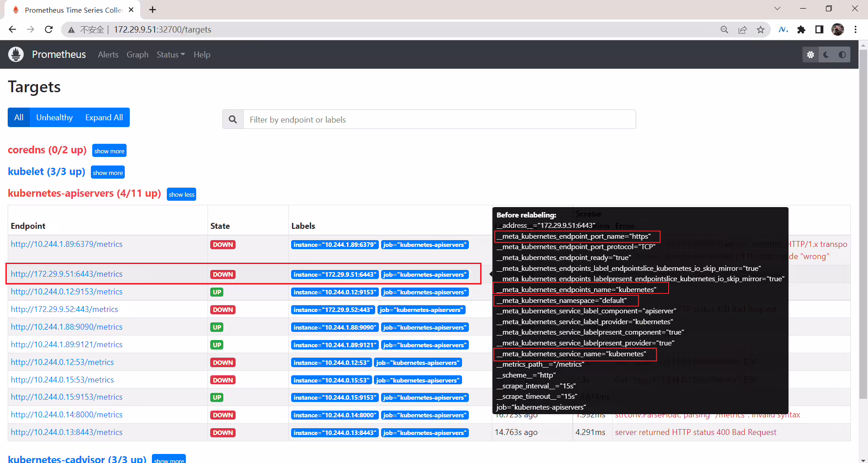Click the share page icon
The height and width of the screenshot is (463, 868).
pos(742,29)
